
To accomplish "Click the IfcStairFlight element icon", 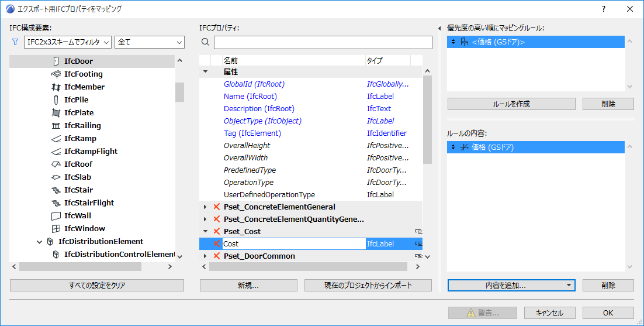I will point(56,203).
